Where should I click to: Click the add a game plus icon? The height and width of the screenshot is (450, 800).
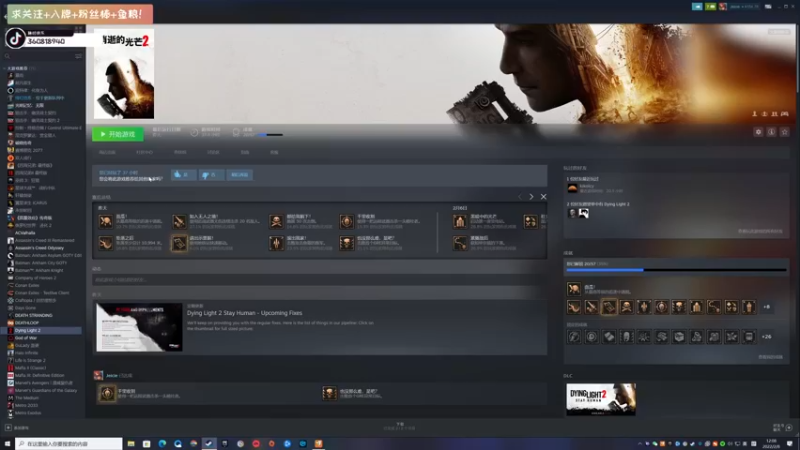click(x=8, y=428)
